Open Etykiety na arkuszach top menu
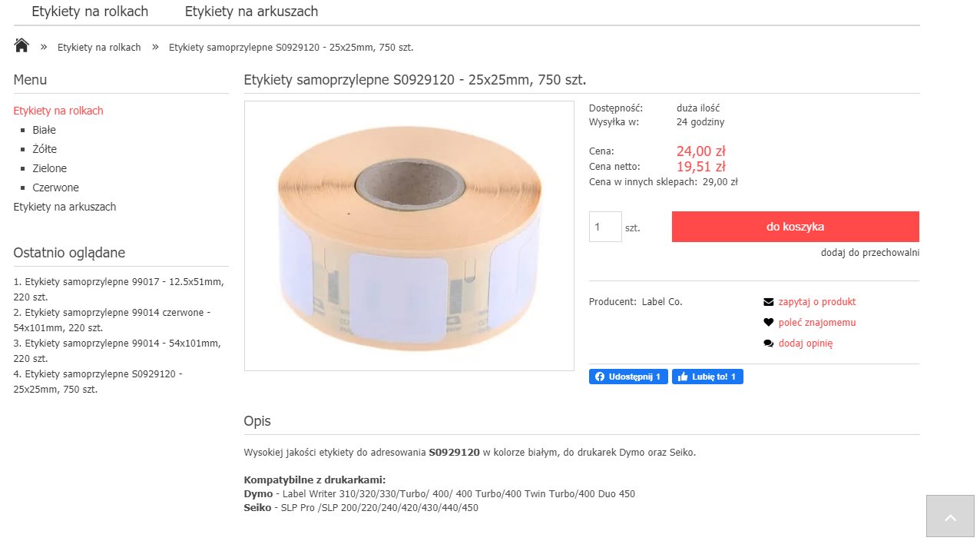This screenshot has height=551, width=980. (x=251, y=12)
